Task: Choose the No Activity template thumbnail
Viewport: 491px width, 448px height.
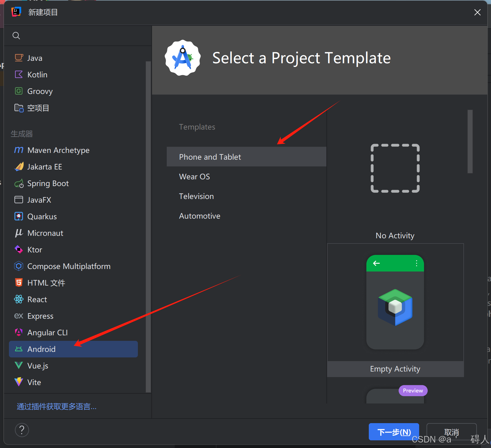Action: 395,168
